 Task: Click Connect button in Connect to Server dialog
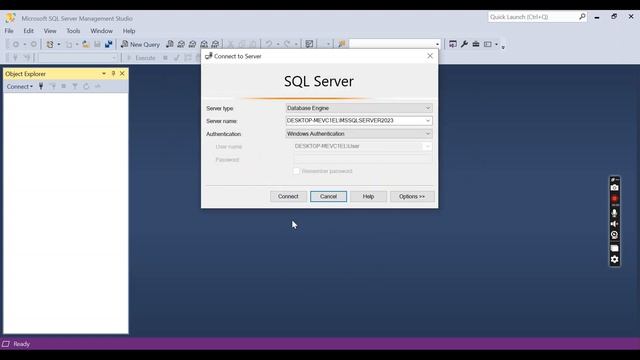[288, 196]
